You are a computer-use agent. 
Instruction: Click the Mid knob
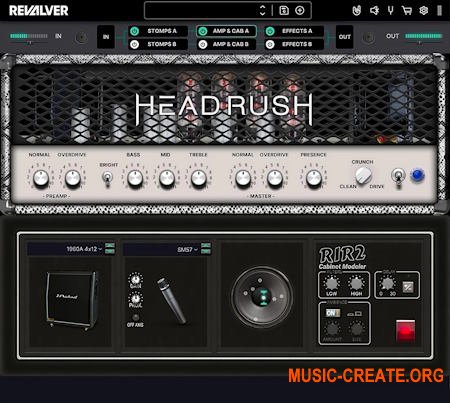coord(167,178)
